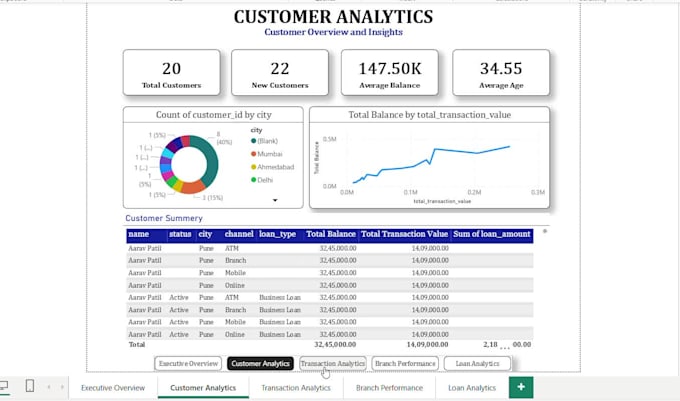Switch to mobile layout view icon
Viewport: 680px width, 401px height.
point(30,385)
